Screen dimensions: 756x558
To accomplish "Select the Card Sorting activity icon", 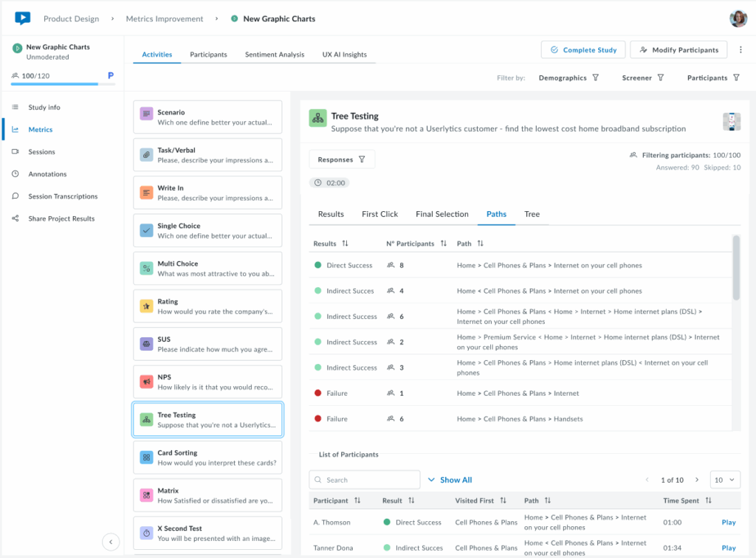I will 147,458.
